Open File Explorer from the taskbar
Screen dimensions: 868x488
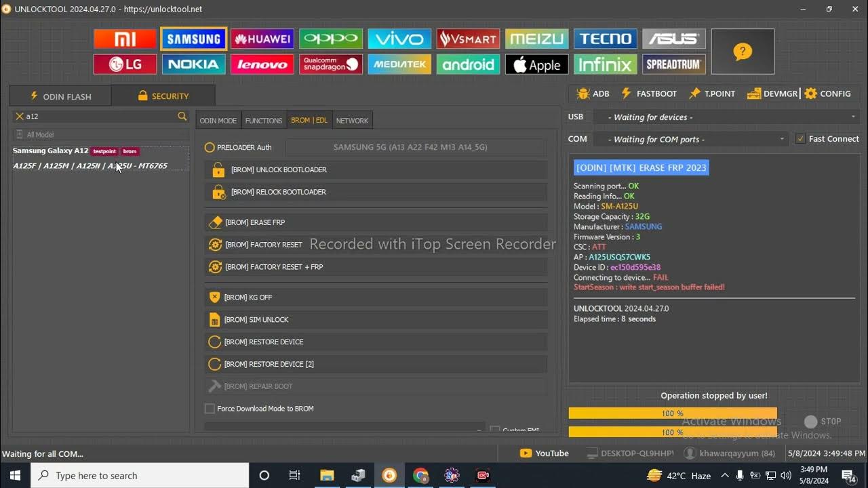(x=327, y=476)
